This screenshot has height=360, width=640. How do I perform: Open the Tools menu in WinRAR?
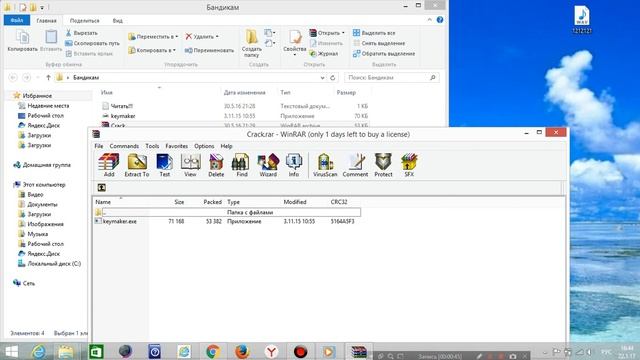coord(152,146)
